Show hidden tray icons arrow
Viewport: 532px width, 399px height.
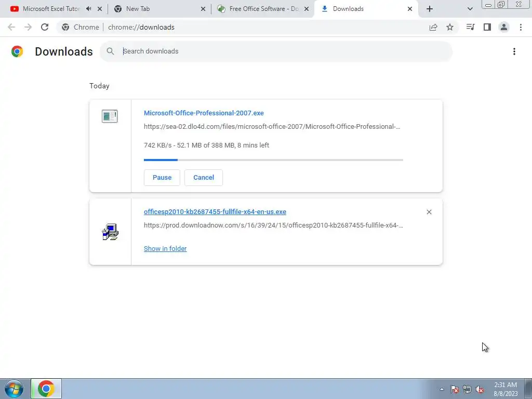tap(442, 389)
